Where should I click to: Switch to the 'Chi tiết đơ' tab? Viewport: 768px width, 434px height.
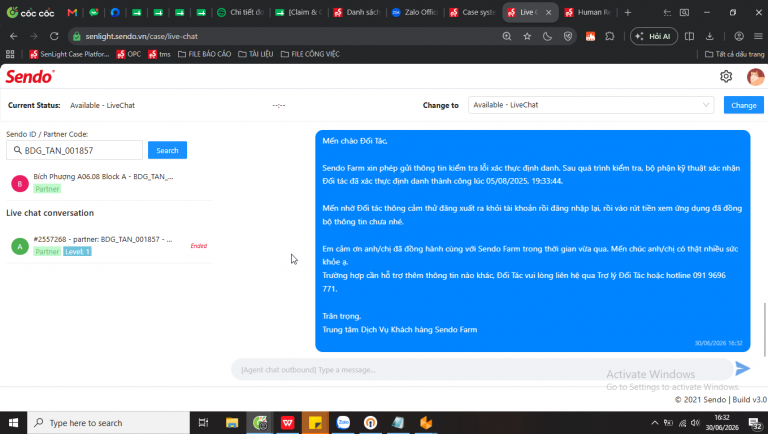tap(241, 12)
